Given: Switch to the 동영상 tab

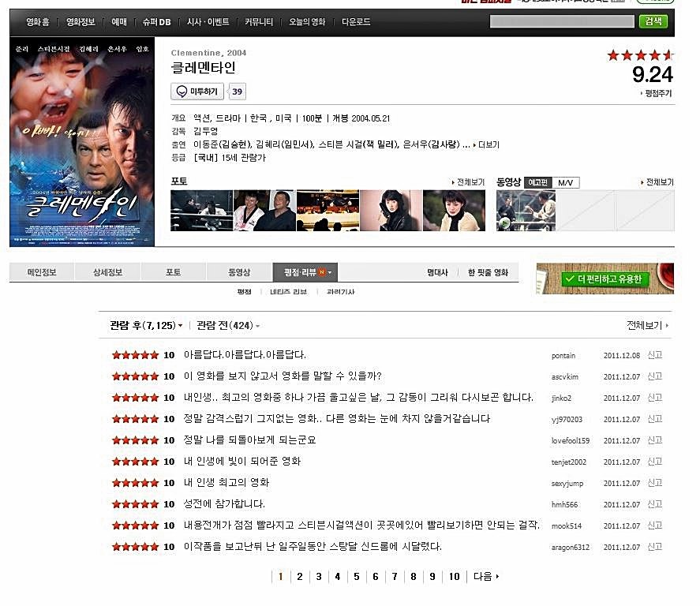Looking at the screenshot, I should (239, 272).
